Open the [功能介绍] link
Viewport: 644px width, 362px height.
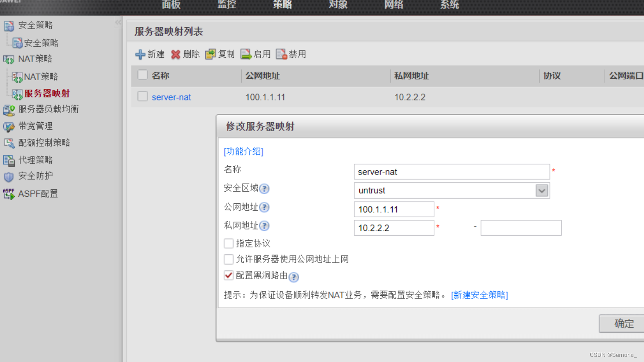coord(244,151)
